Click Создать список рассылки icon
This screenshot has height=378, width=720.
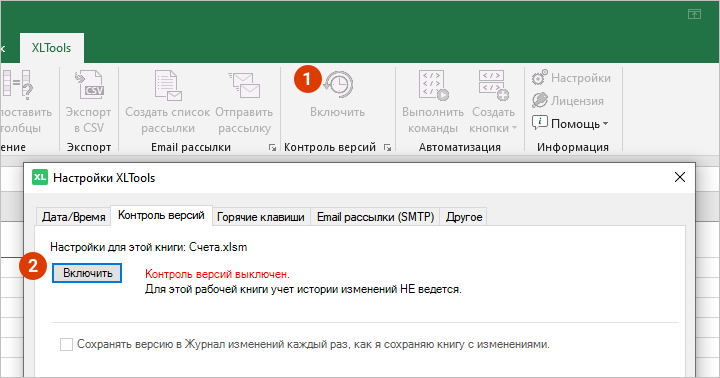[168, 85]
